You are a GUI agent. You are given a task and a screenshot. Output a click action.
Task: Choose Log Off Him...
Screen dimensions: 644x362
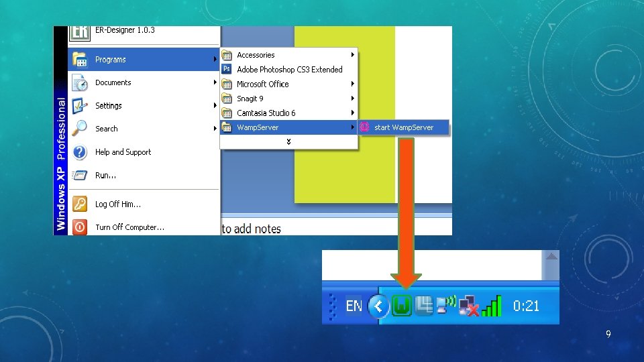point(144,204)
